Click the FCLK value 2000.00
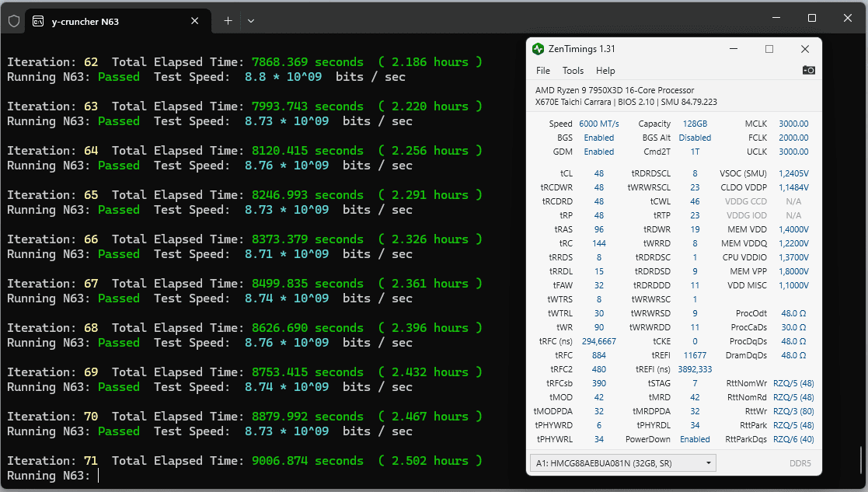Image resolution: width=868 pixels, height=492 pixels. click(793, 138)
